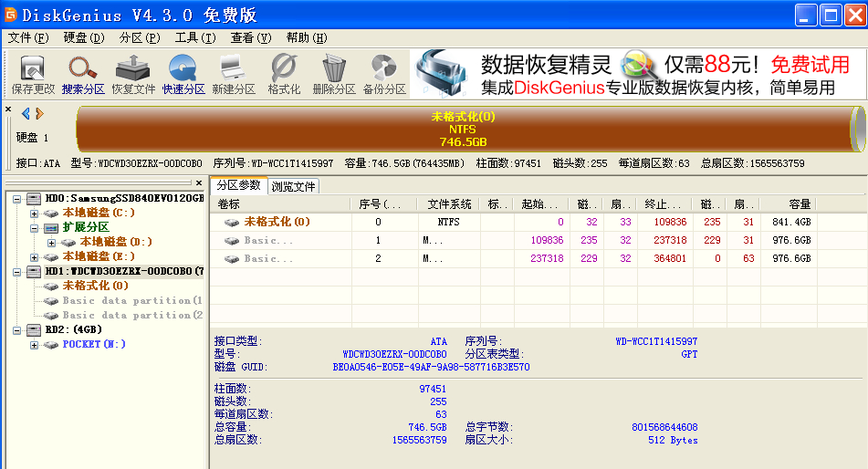This screenshot has width=868, height=469.
Task: Click the brown 未格式化(0) NTFS partition bar
Action: (x=463, y=129)
